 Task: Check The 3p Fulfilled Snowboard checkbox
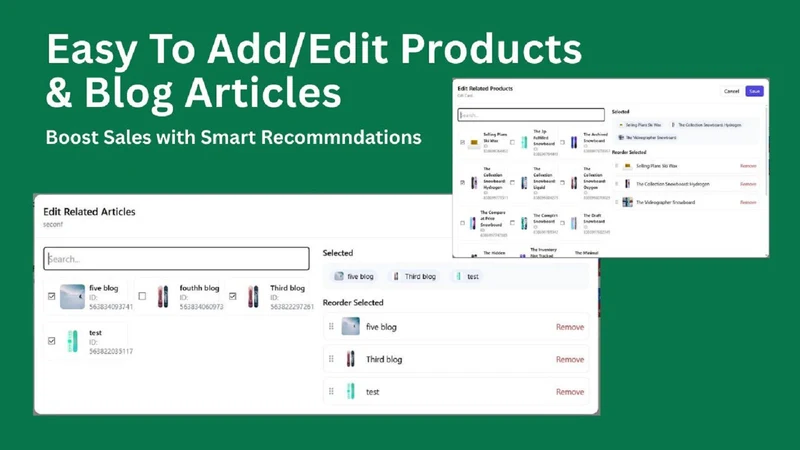(x=512, y=142)
